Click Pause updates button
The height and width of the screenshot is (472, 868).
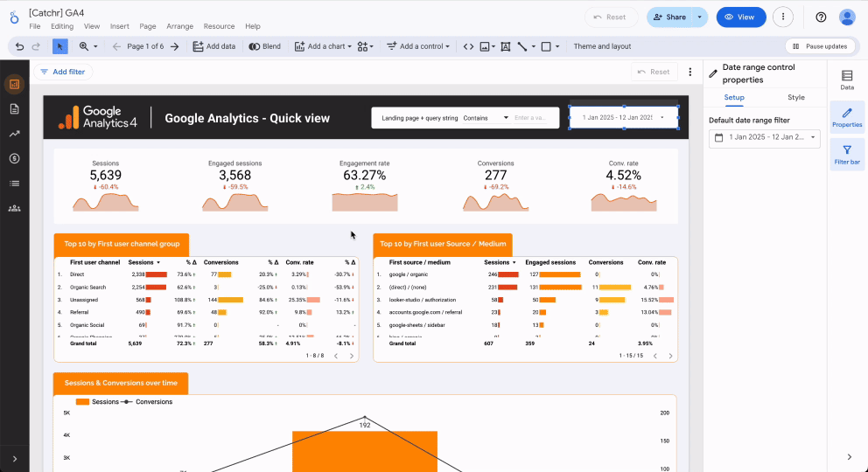[821, 46]
